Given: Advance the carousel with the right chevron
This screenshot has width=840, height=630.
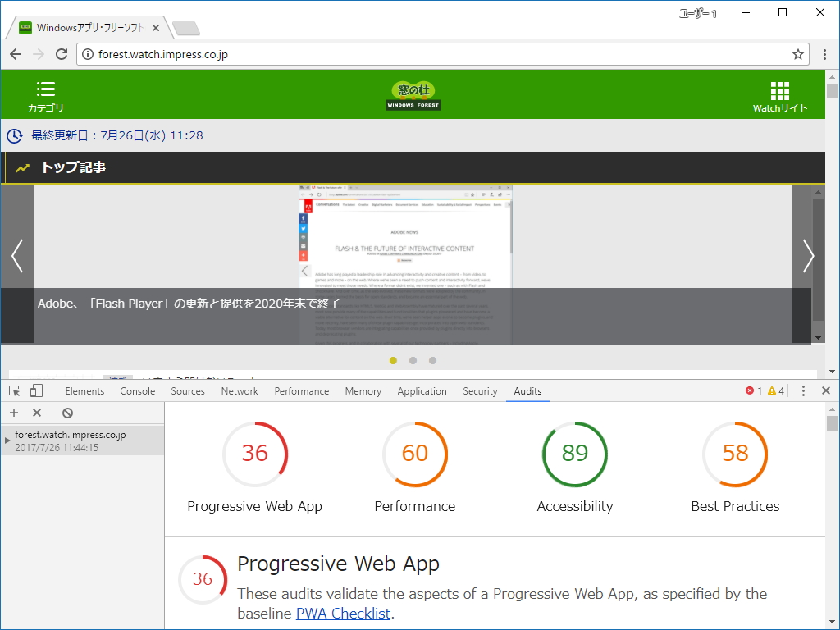Looking at the screenshot, I should click(807, 255).
